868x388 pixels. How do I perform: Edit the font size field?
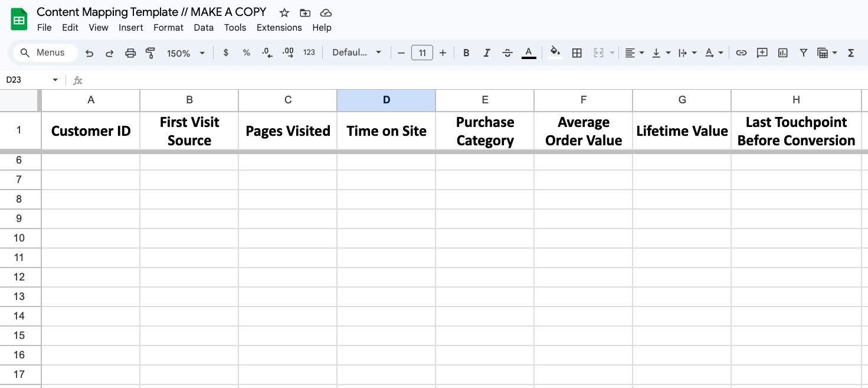coord(422,53)
